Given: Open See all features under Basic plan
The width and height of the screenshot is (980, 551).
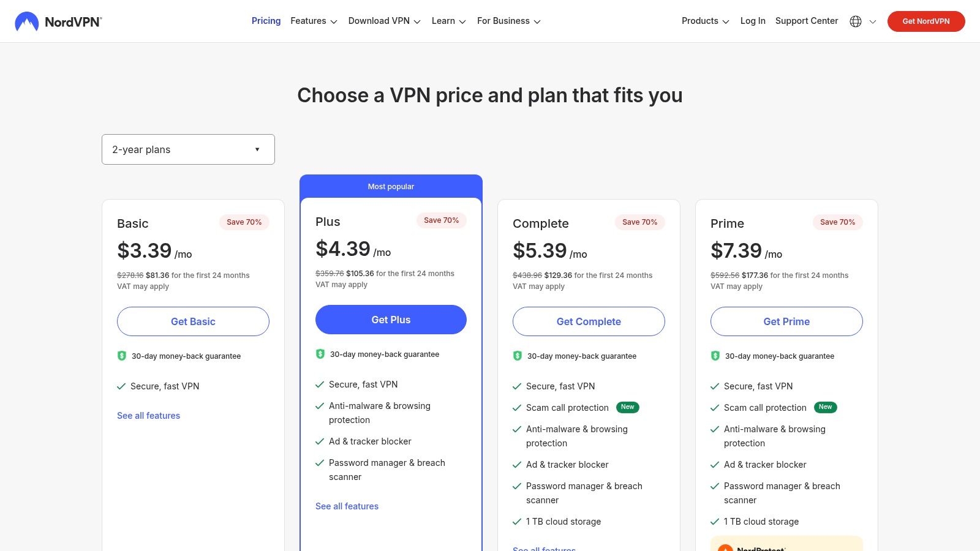Looking at the screenshot, I should (x=148, y=416).
